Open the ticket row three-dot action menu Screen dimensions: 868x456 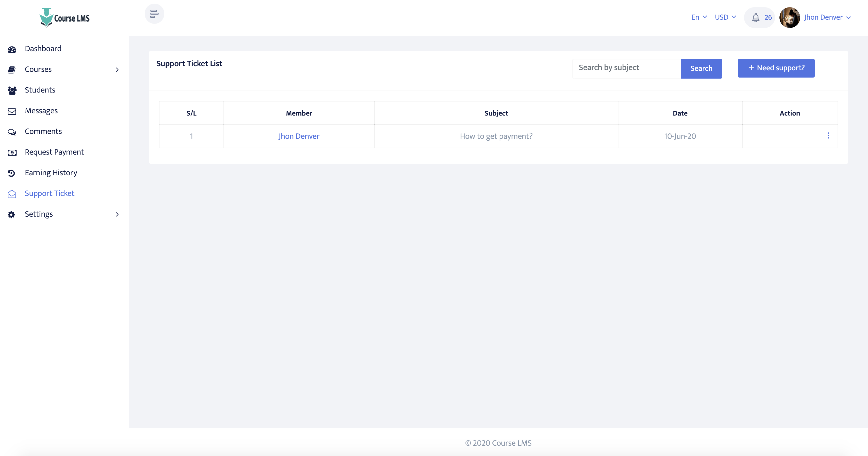pos(828,136)
